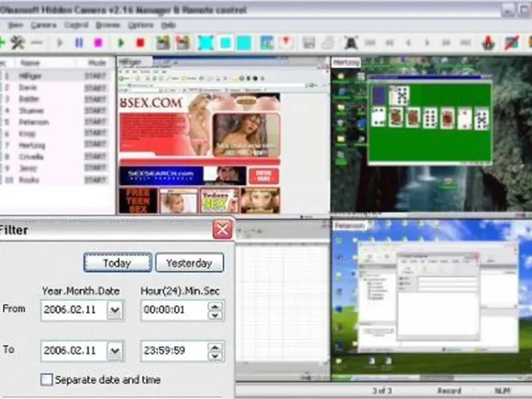Decrease the To time with down arrow
This screenshot has height=399, width=532.
tap(215, 356)
